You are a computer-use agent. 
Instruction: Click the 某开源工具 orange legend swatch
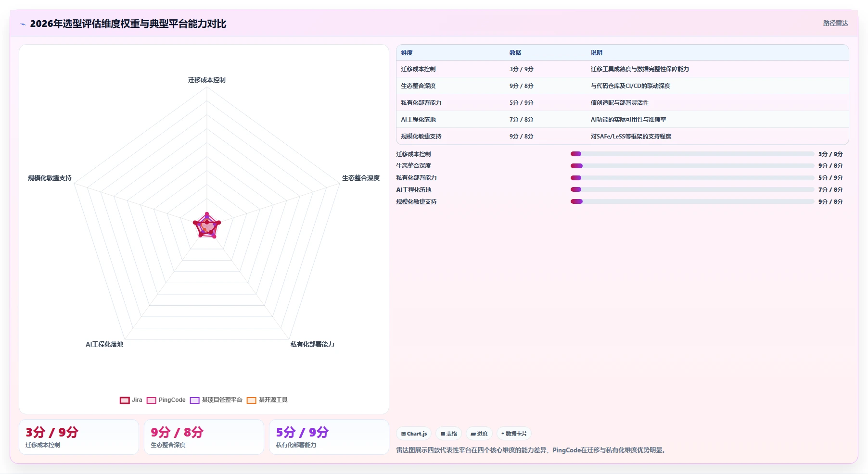click(251, 400)
